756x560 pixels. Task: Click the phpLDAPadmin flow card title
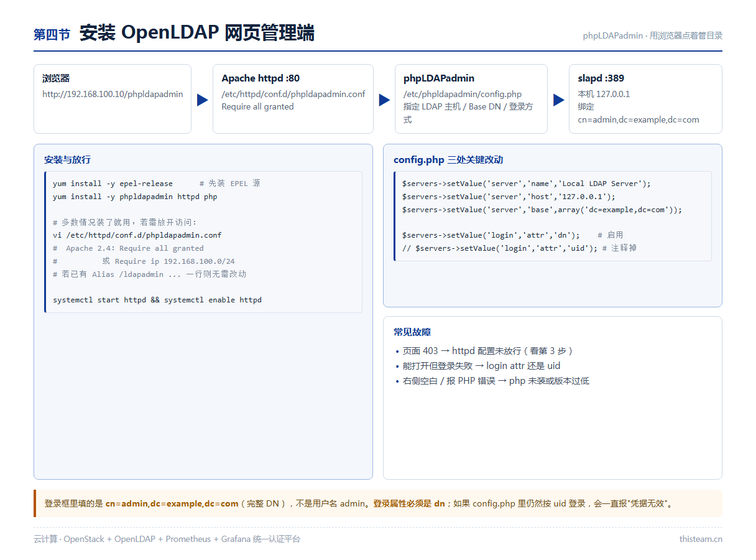click(x=439, y=78)
